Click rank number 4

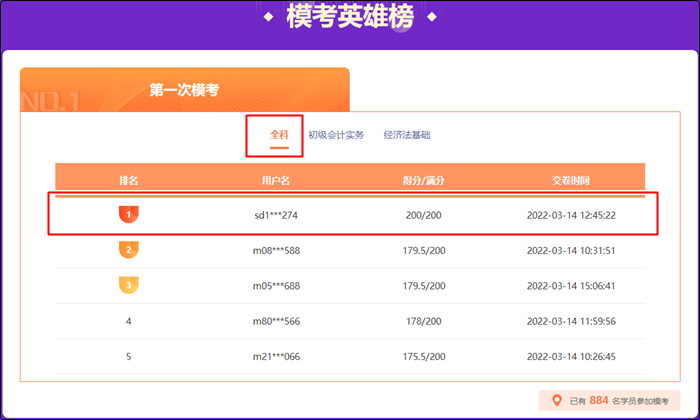pos(129,321)
